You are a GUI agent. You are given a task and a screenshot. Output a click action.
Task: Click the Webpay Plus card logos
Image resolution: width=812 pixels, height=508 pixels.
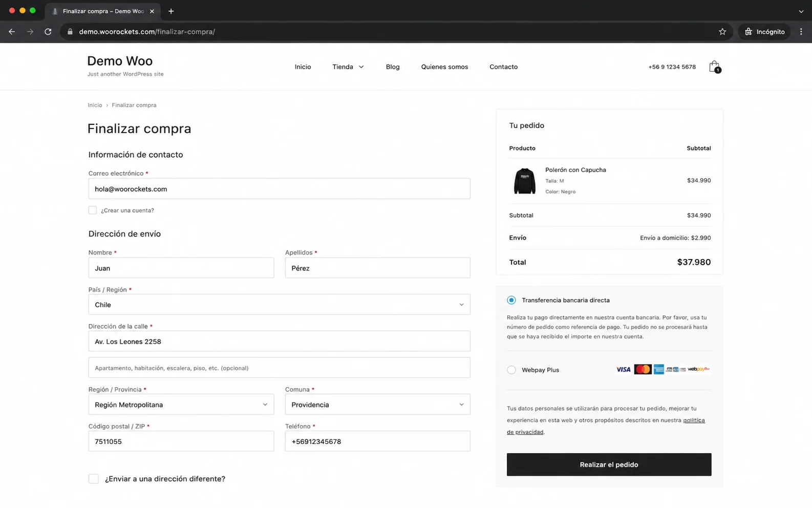point(663,369)
